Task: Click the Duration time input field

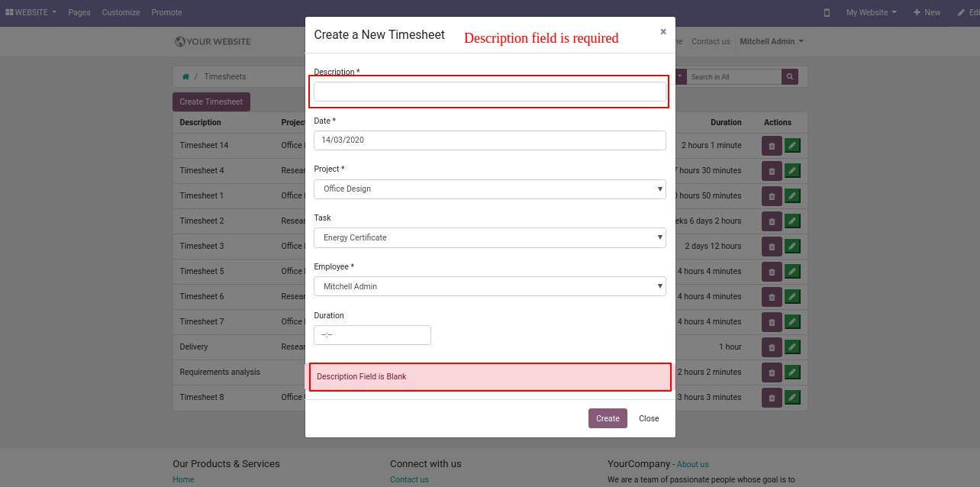Action: [372, 335]
